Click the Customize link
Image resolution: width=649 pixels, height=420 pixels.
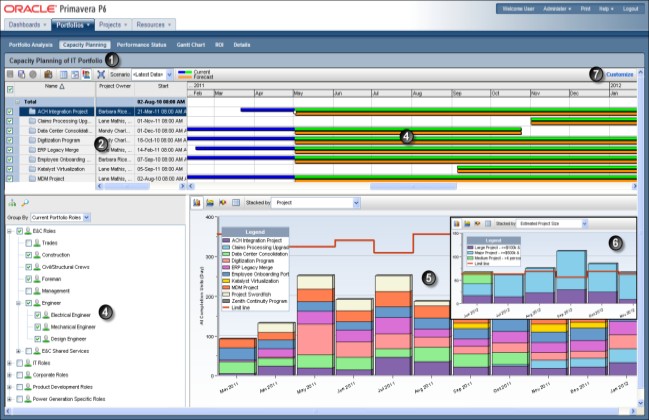[619, 74]
